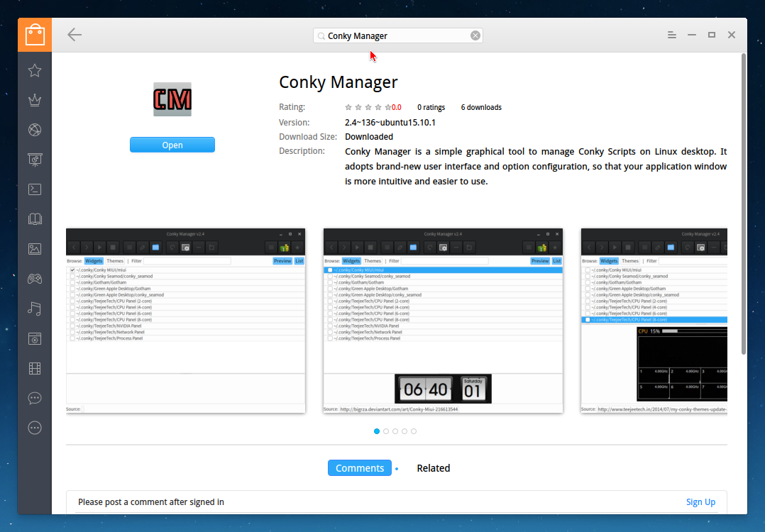Click the 'Downloaded' size value
765x532 pixels.
[369, 137]
